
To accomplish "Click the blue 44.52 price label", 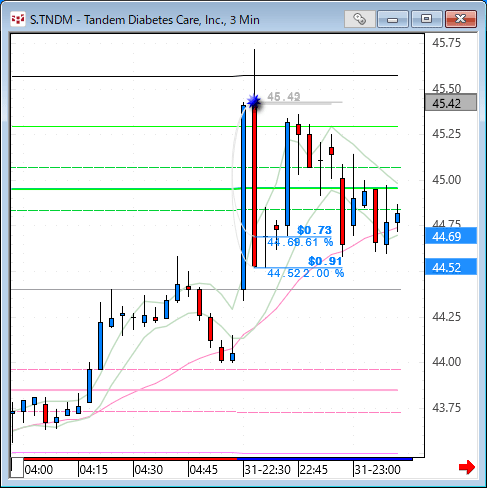I will pyautogui.click(x=451, y=267).
